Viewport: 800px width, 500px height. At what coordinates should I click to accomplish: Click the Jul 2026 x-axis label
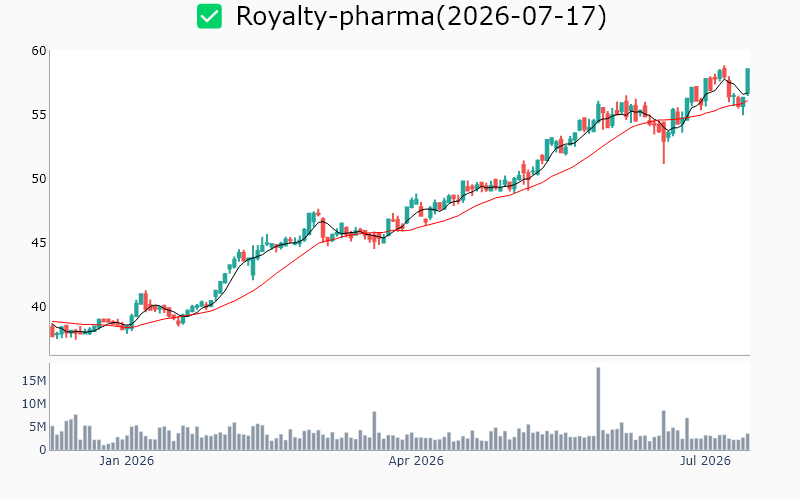(x=705, y=461)
